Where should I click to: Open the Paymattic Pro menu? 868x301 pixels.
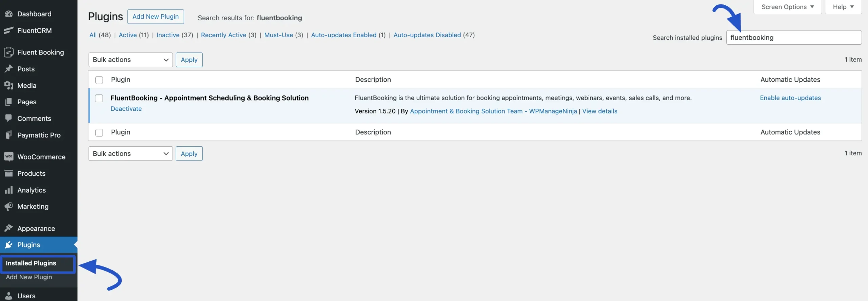(x=39, y=135)
